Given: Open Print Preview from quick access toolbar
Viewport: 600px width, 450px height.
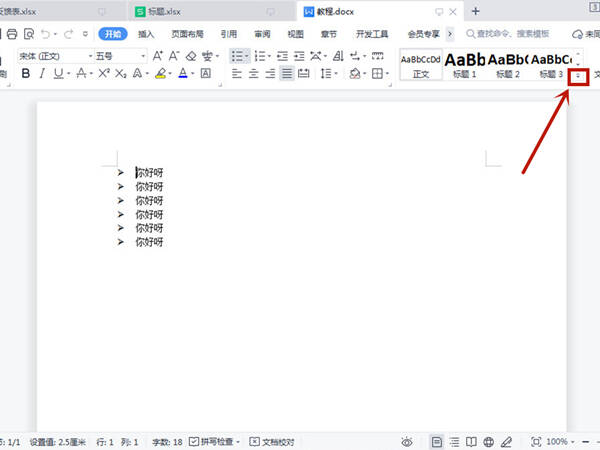Looking at the screenshot, I should (x=29, y=34).
